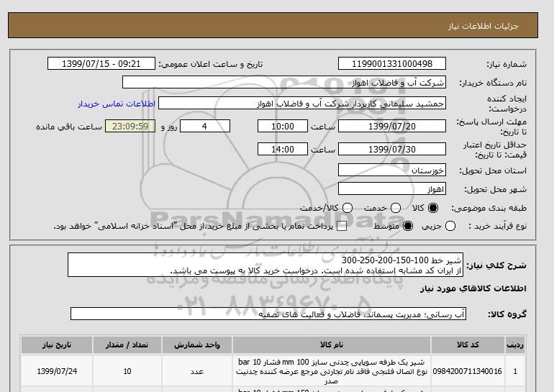Select جزیی purchase process type

tap(451, 226)
